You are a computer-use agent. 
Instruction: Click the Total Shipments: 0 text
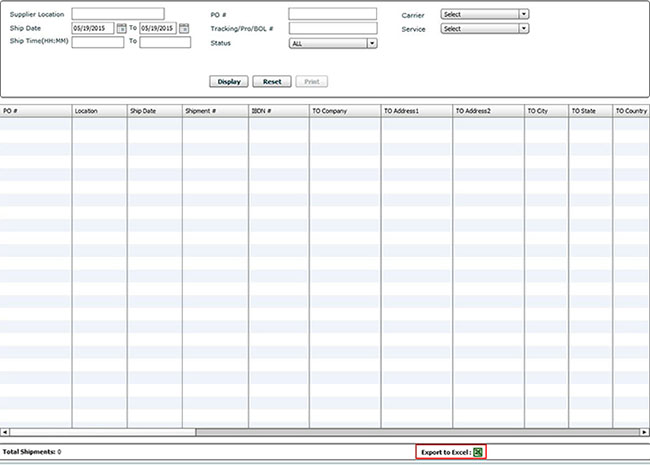(x=32, y=452)
